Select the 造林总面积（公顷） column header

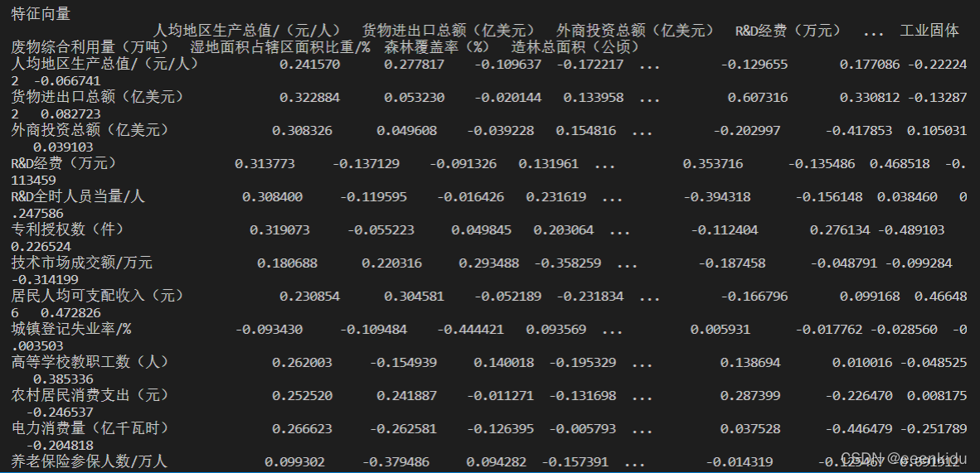coord(575,47)
